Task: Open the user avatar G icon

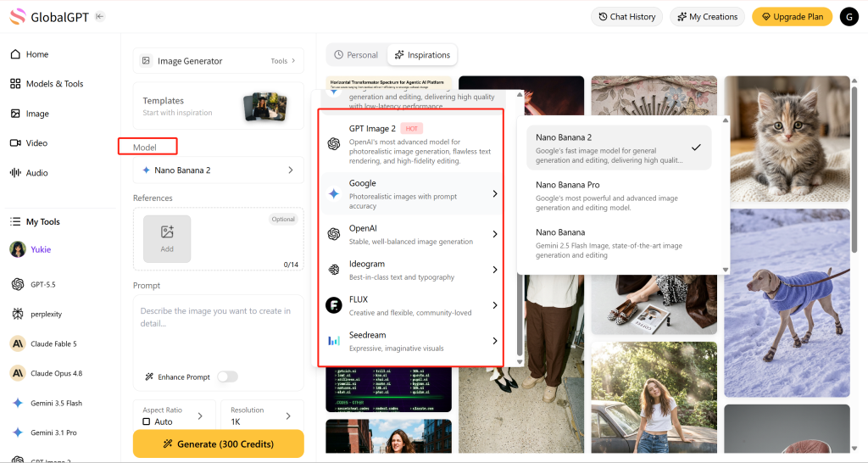Action: [x=849, y=17]
